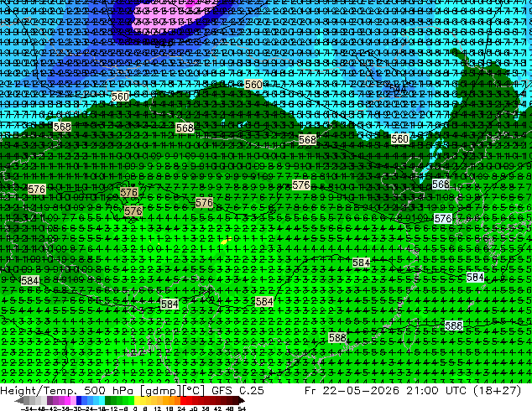Click the small yellow spot on the map
532x411 pixels.
tap(225, 242)
